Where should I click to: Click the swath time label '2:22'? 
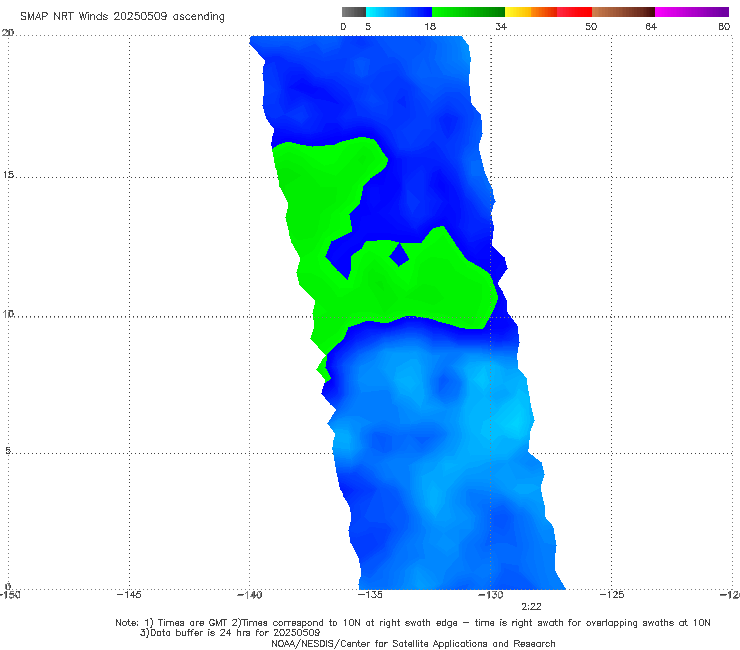click(531, 607)
